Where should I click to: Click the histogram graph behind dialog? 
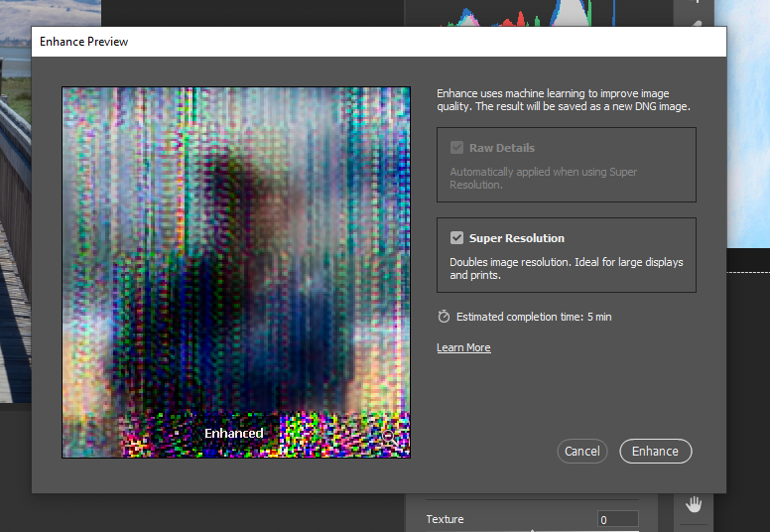click(516, 14)
